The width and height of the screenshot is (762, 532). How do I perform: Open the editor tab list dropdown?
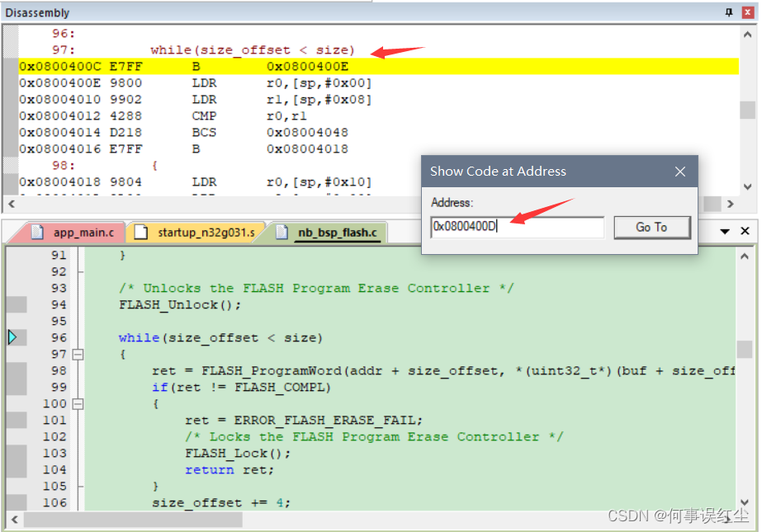[725, 232]
